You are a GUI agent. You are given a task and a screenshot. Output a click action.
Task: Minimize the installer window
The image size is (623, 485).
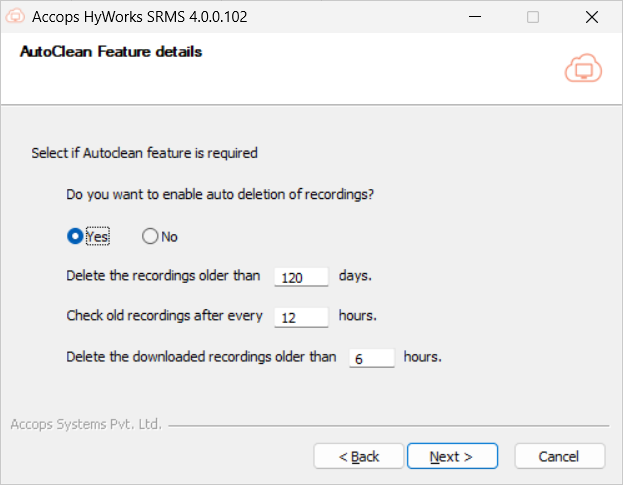487,17
